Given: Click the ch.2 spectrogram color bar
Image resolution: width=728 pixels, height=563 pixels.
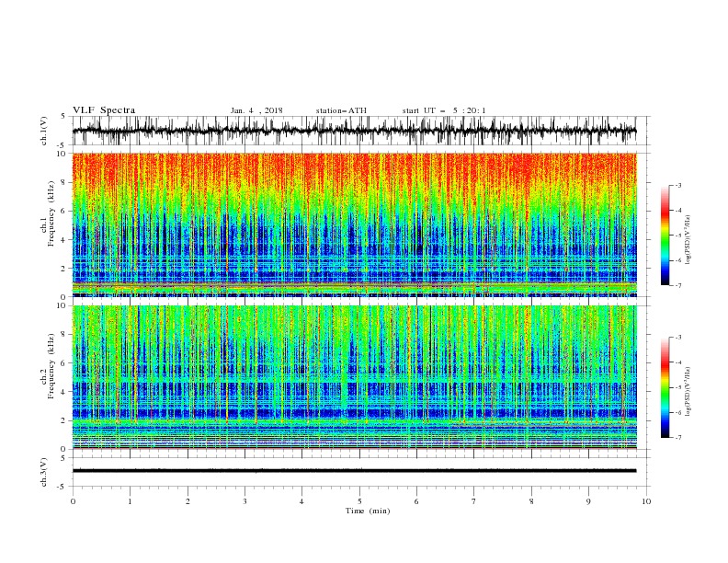Looking at the screenshot, I should pos(665,387).
